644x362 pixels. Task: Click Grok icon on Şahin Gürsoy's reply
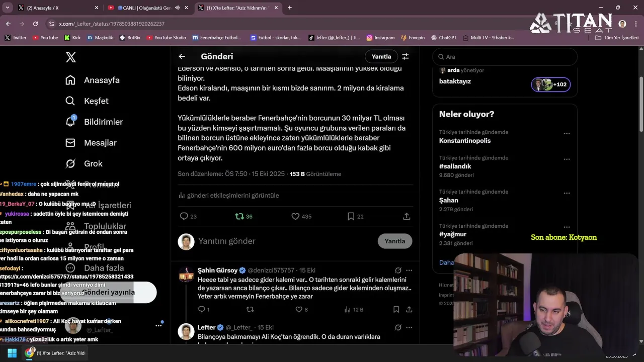pyautogui.click(x=398, y=270)
